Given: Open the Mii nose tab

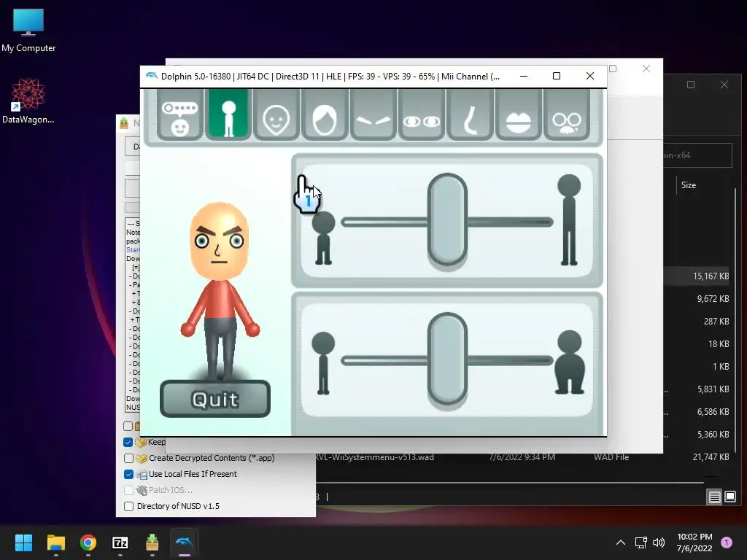Looking at the screenshot, I should pyautogui.click(x=471, y=114).
